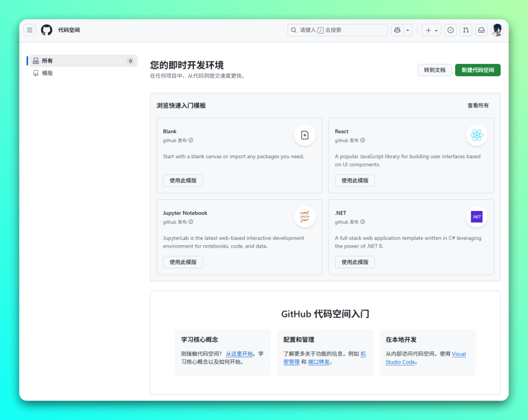Click the 学习核心概念 heading
The width and height of the screenshot is (528, 420).
click(x=199, y=339)
